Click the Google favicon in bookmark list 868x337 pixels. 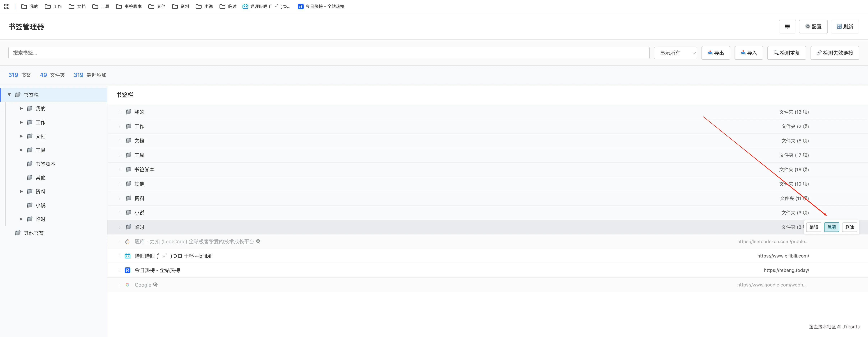coord(127,285)
